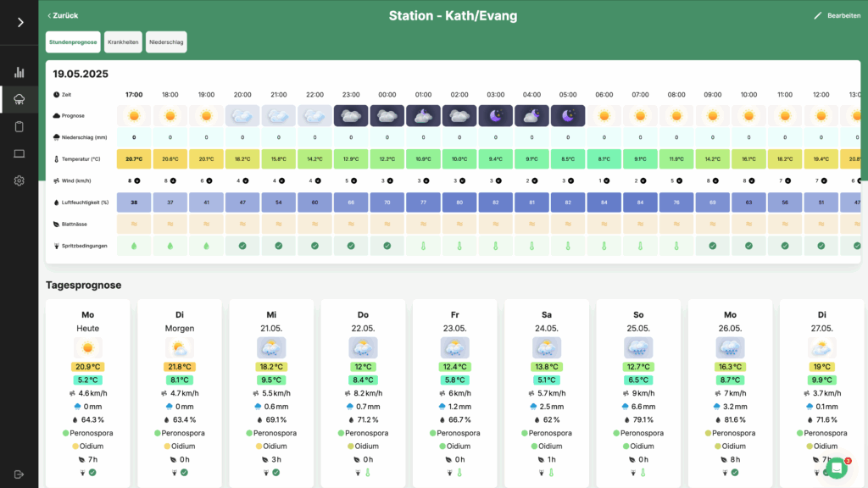
Task: Go back using the Zurück link
Action: [x=63, y=15]
